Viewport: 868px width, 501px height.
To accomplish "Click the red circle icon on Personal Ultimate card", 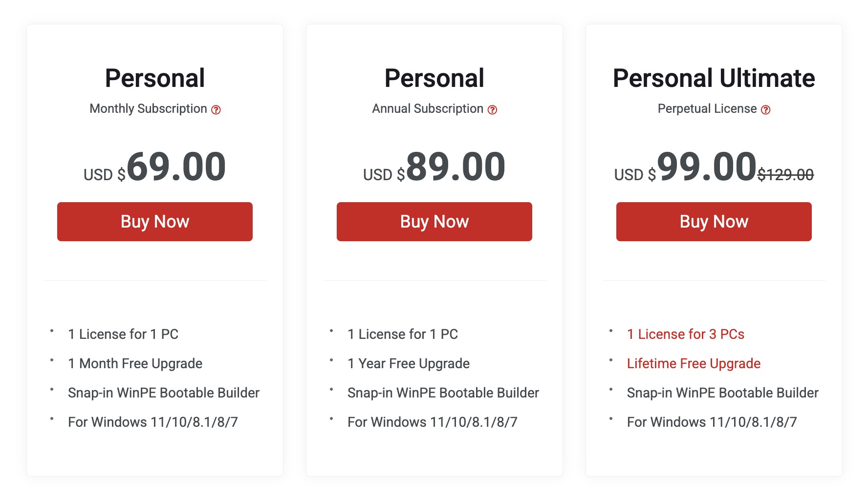I will click(x=766, y=109).
